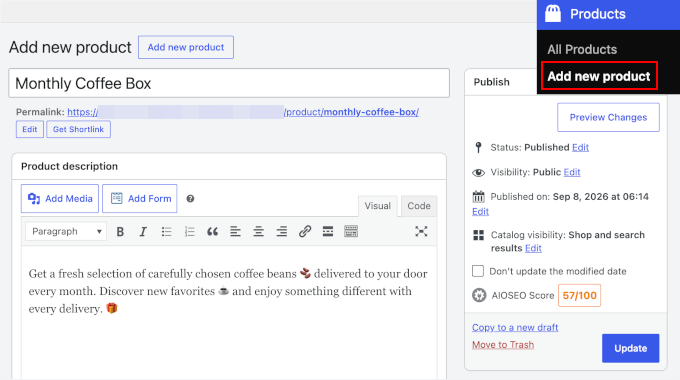This screenshot has height=380, width=680.
Task: Edit the Catalog visibility setting
Action: click(533, 248)
